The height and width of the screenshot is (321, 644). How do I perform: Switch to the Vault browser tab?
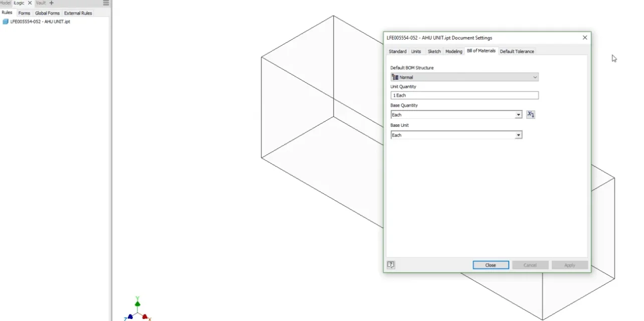41,3
